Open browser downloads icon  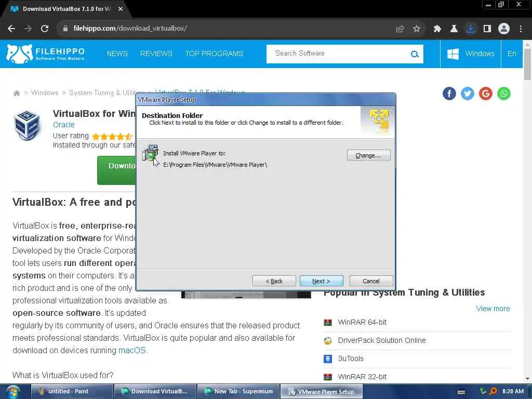[471, 29]
